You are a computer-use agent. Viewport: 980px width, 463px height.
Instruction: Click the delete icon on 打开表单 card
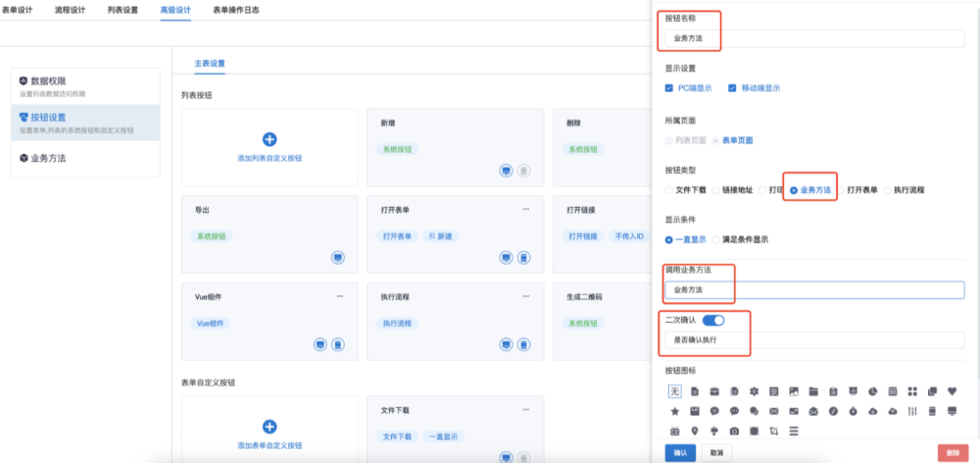tap(524, 257)
